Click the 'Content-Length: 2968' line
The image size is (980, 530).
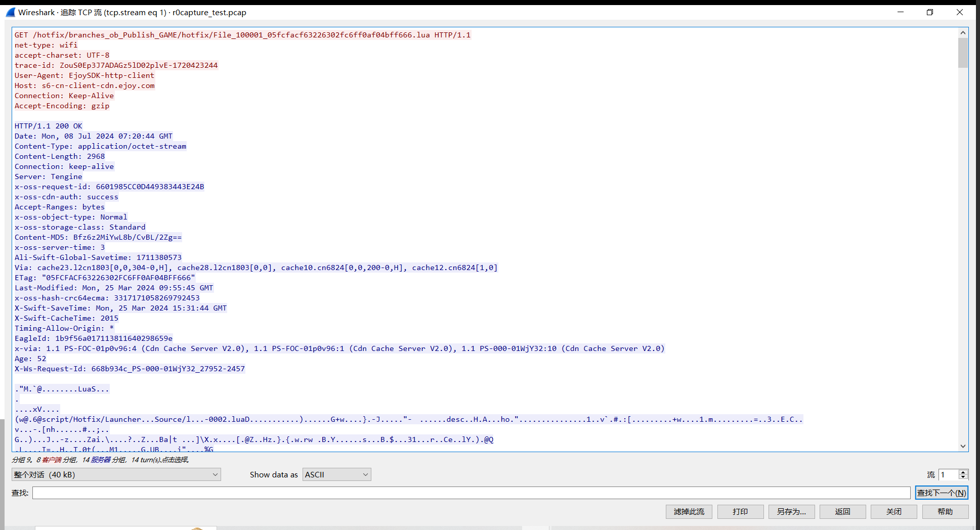pos(60,156)
